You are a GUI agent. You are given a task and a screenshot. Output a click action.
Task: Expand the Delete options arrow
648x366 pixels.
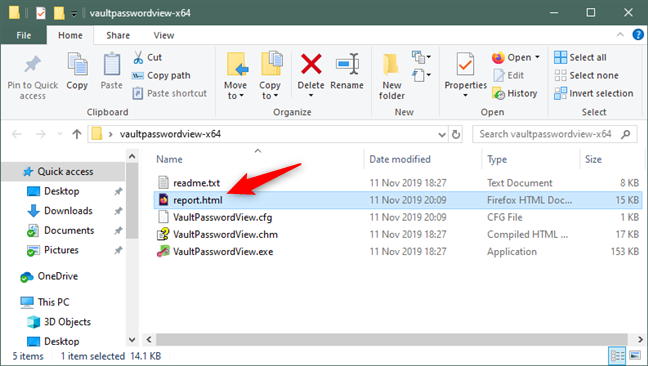tap(311, 96)
